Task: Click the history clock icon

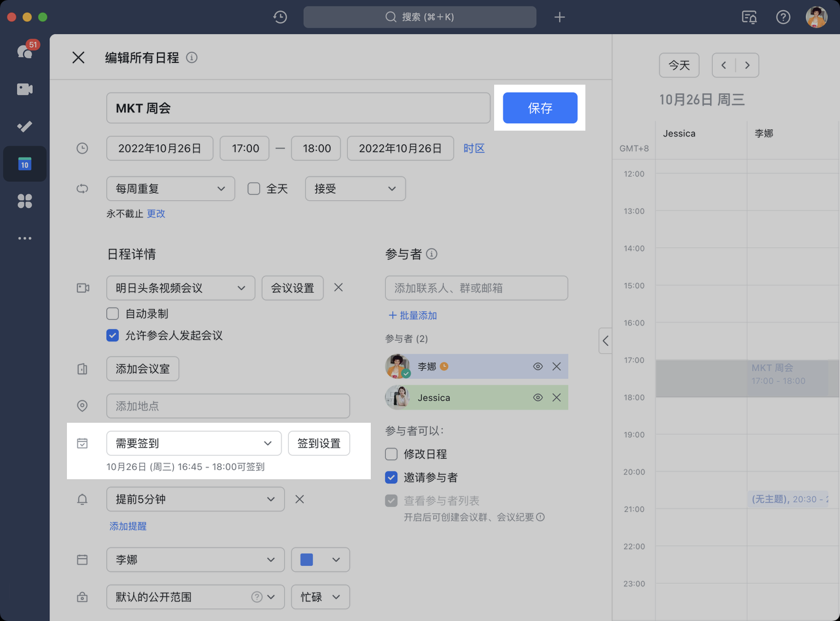Action: click(x=280, y=17)
